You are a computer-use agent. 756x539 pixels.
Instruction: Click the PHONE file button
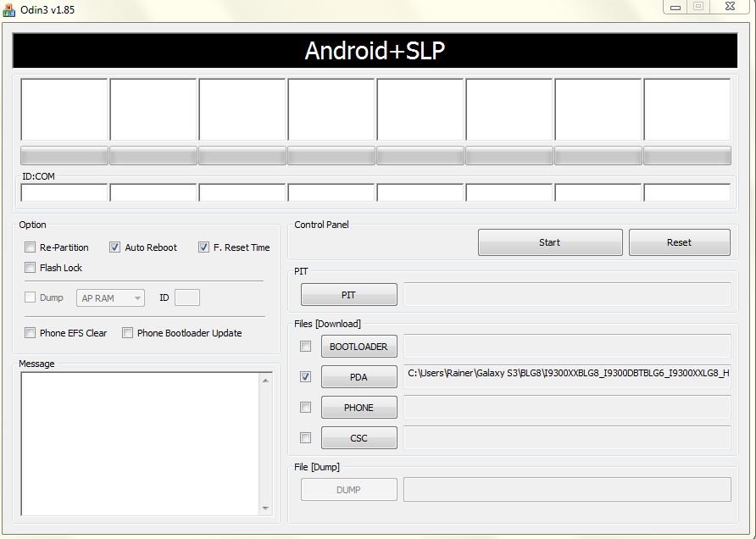(x=359, y=408)
